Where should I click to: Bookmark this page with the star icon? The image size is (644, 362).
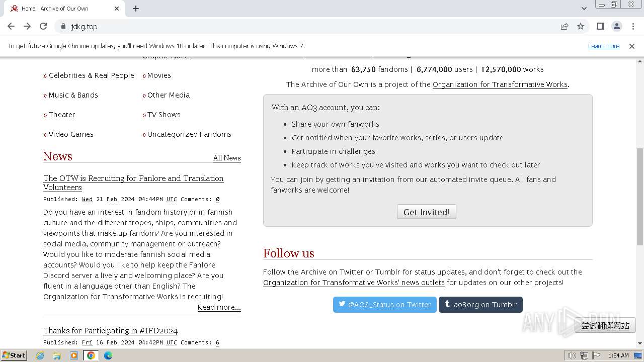581,26
